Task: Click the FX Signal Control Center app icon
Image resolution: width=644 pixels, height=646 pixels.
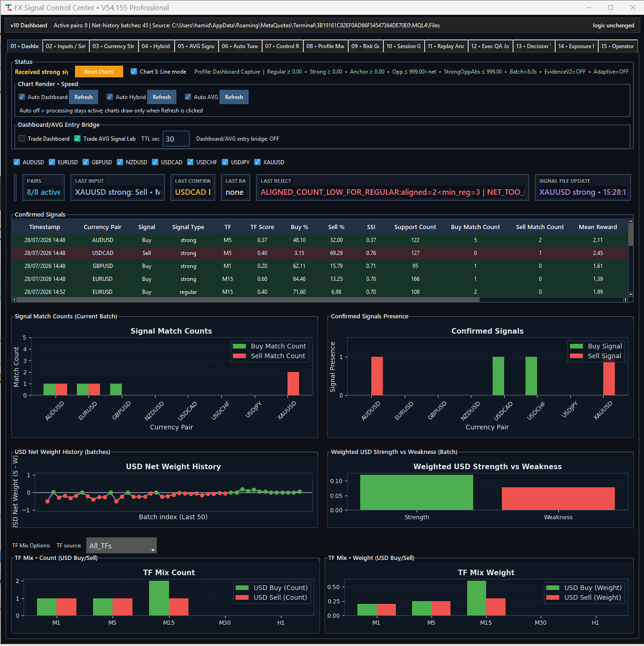Action: 8,7
